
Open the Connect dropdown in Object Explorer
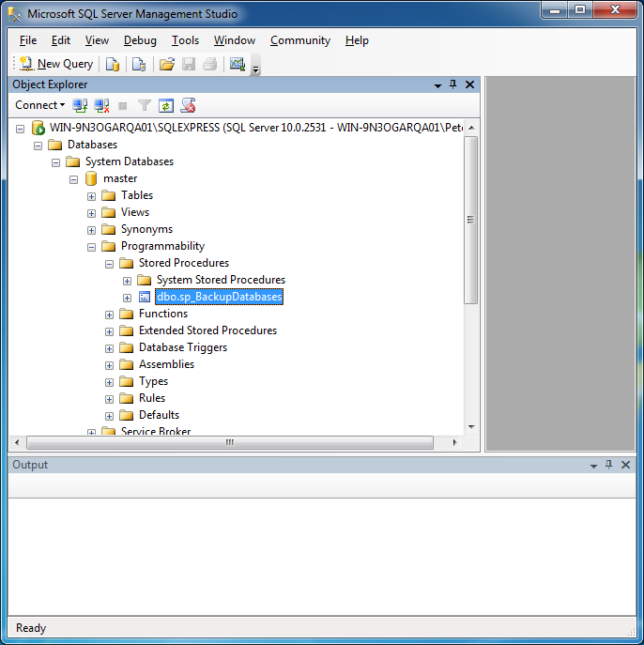pos(39,105)
